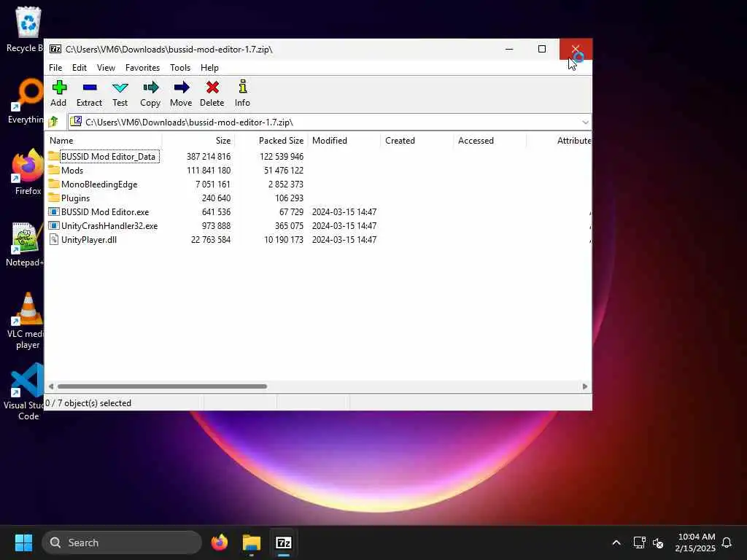Click the scroll left arrow
The width and height of the screenshot is (747, 560).
click(51, 386)
